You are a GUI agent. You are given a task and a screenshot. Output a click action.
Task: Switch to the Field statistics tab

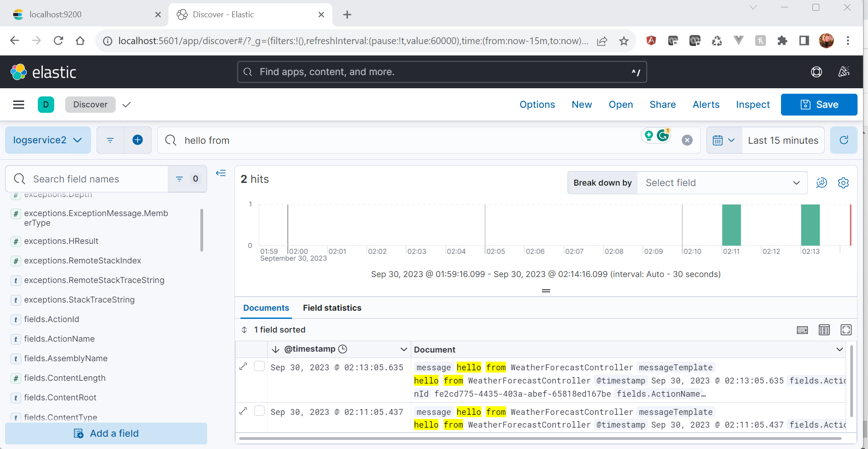click(332, 308)
